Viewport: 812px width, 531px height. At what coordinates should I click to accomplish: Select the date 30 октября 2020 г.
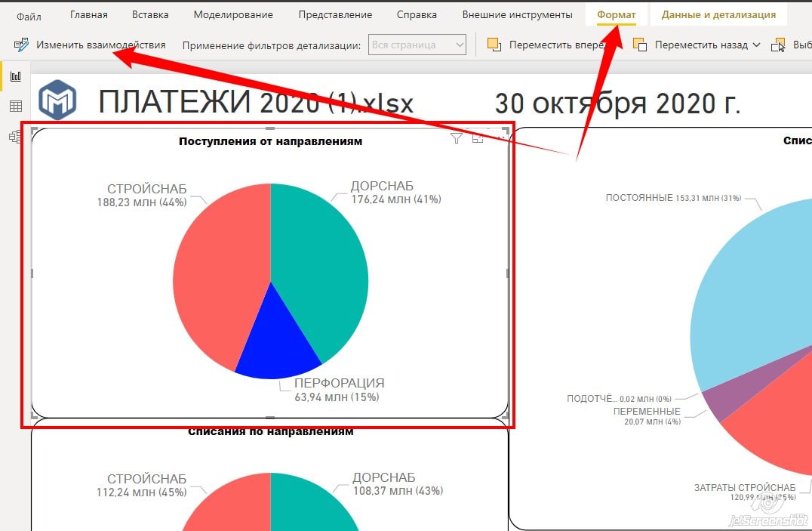617,103
